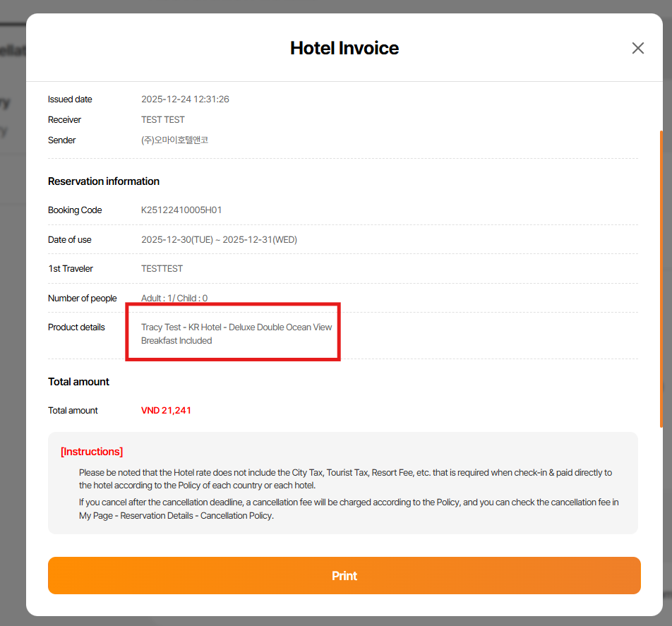Screen dimensions: 672x626
Task: Click the Adult and Child count value
Action: point(174,299)
